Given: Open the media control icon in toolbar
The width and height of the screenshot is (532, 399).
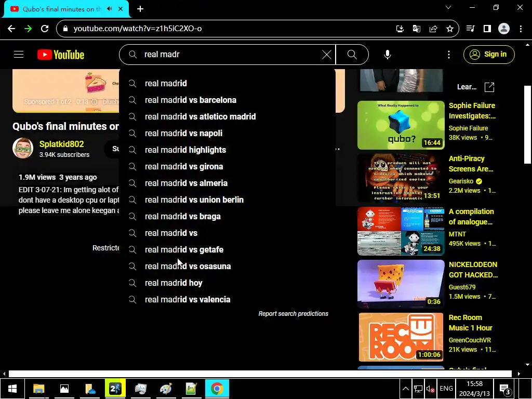Looking at the screenshot, I should [470, 29].
